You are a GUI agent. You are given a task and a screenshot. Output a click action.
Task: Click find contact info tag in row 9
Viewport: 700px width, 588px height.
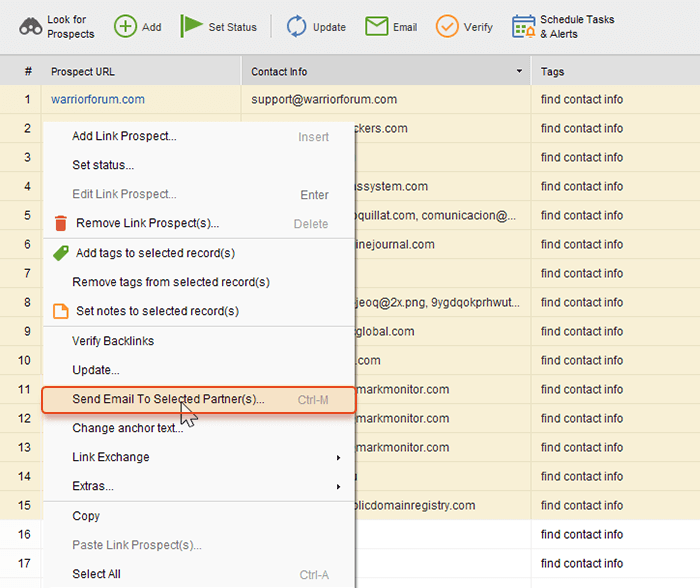[582, 331]
